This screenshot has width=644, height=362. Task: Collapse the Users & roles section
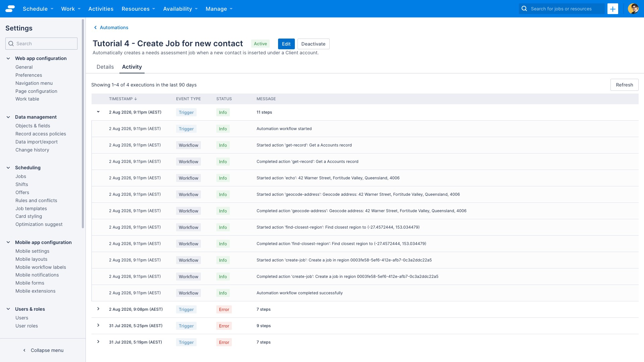point(8,309)
